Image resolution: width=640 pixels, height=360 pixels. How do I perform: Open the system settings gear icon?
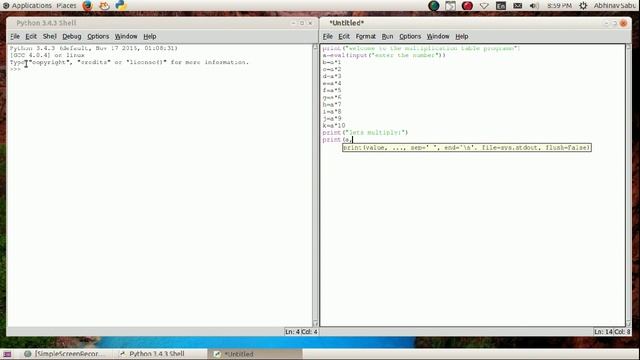(583, 6)
